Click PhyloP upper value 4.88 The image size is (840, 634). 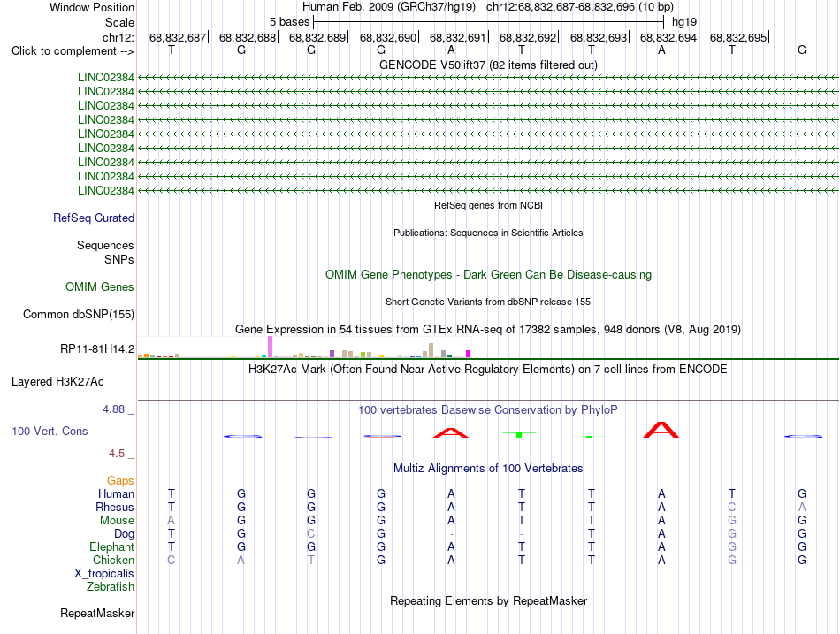[x=113, y=409]
